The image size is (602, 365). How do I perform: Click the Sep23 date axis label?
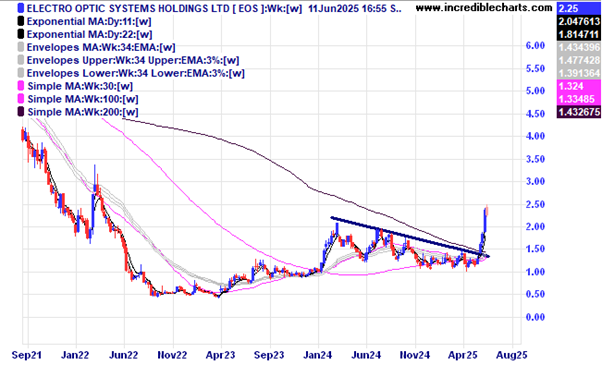pos(269,355)
